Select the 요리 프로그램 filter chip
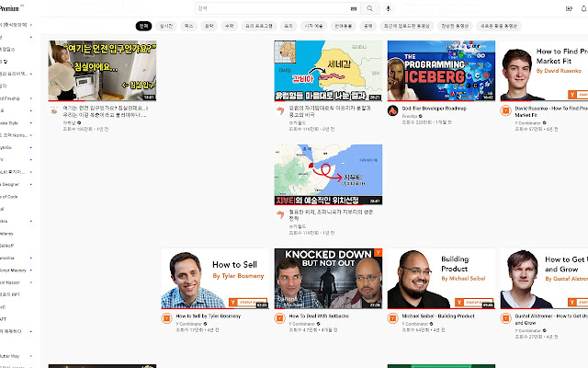 point(259,26)
